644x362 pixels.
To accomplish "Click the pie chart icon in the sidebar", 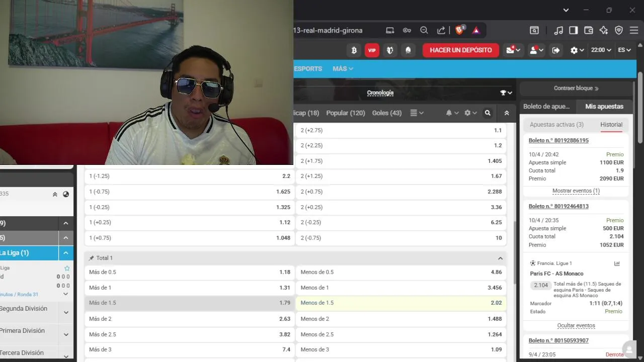I will pos(66,194).
